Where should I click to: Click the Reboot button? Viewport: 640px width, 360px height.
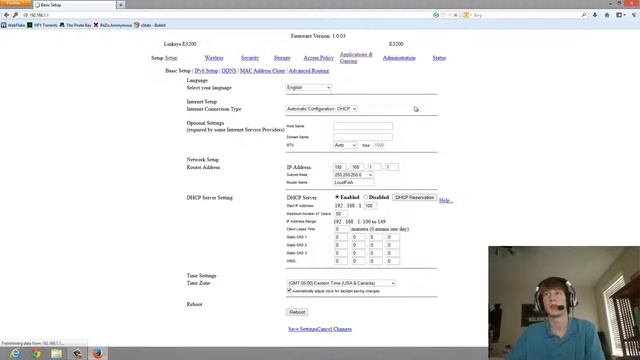click(x=297, y=312)
